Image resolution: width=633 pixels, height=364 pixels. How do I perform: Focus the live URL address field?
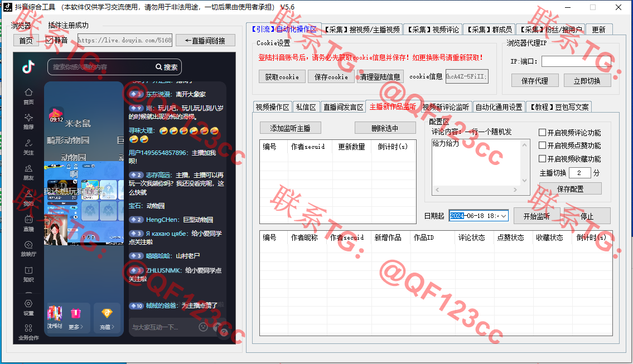tap(125, 40)
